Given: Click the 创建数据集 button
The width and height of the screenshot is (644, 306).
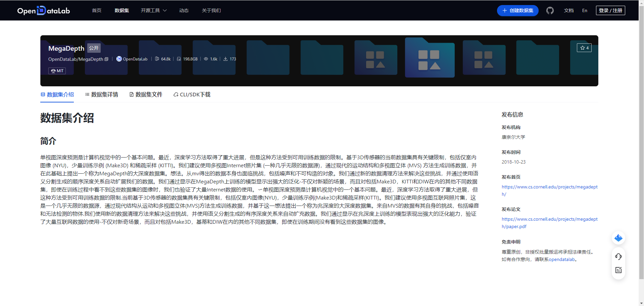Looking at the screenshot, I should 517,10.
